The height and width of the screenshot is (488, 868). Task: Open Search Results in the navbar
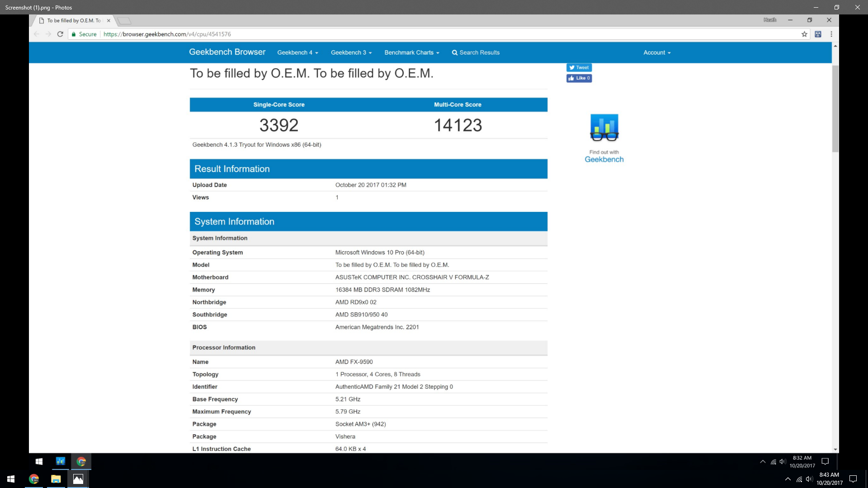tap(476, 52)
